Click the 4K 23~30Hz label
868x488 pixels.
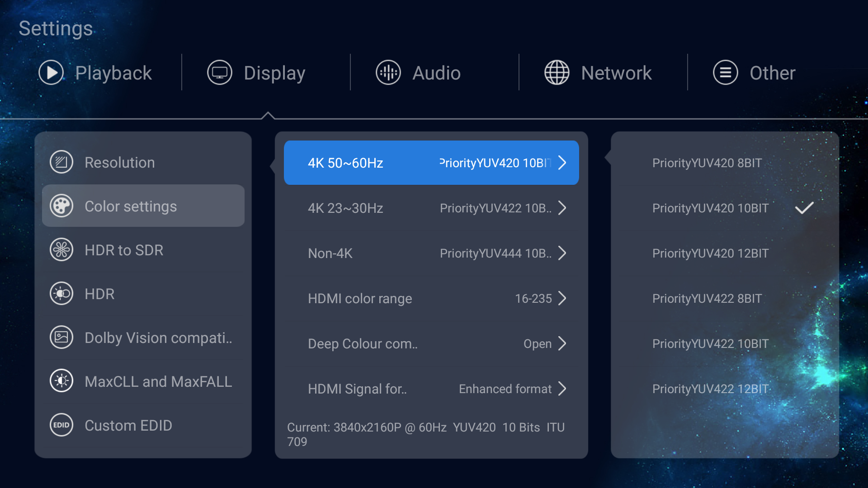(x=345, y=208)
